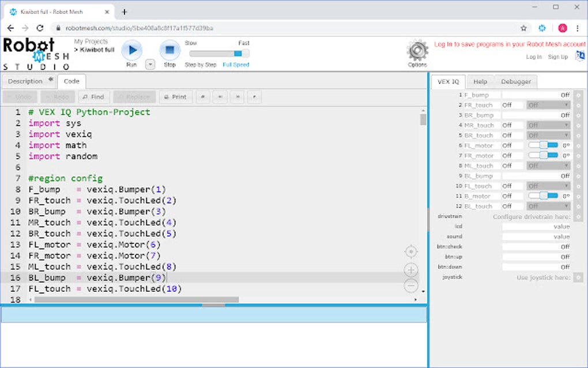Open the Run button dropdown arrow
Viewport: 588px width, 368px height.
click(x=150, y=63)
